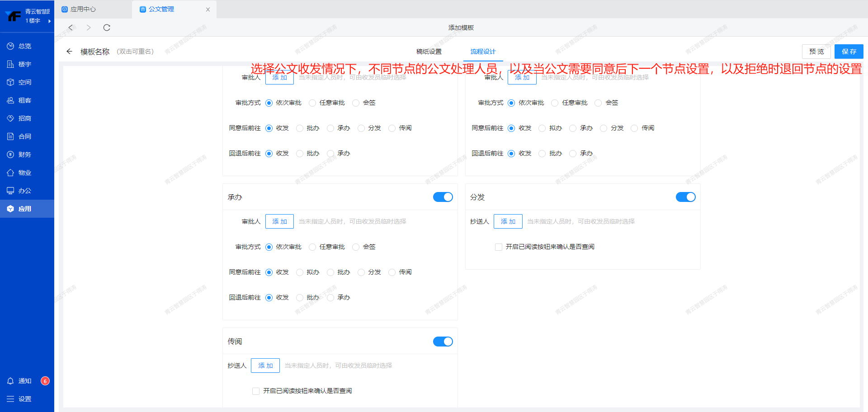
Task: Turn off the 承办 node toggle switch
Action: 443,197
